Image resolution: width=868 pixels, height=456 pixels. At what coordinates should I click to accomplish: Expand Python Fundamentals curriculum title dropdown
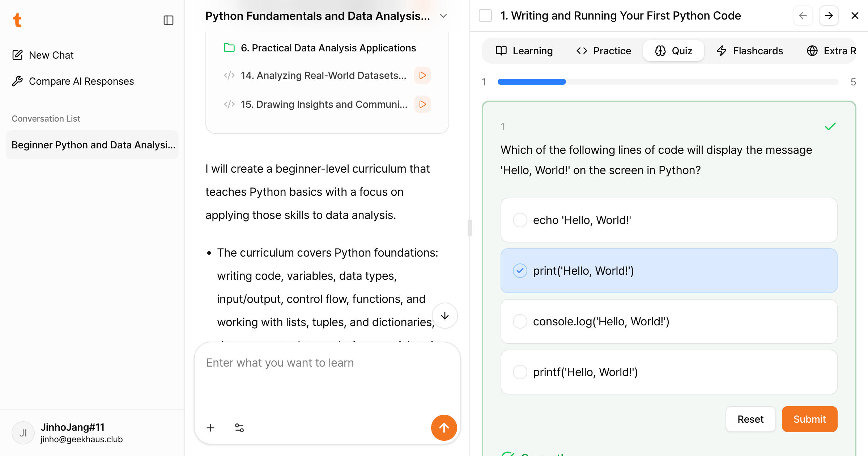[x=443, y=16]
